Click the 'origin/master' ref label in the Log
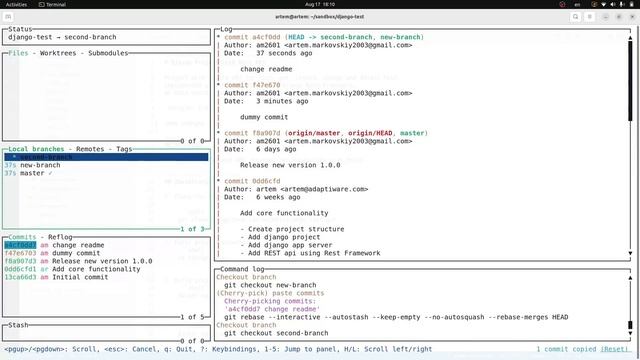 point(314,133)
